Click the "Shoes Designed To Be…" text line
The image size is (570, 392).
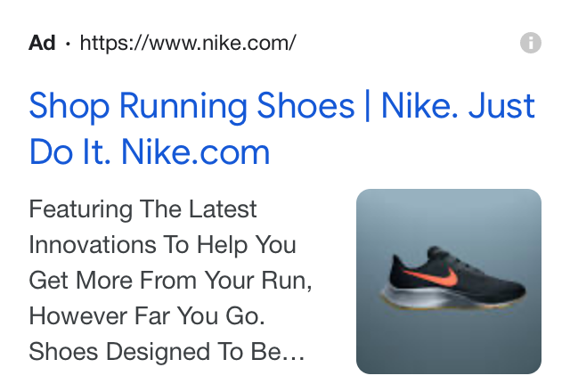tap(167, 352)
